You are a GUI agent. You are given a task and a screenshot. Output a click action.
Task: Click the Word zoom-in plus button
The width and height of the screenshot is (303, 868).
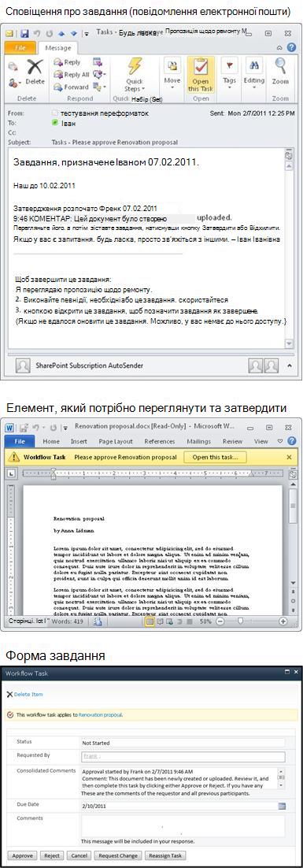283,621
